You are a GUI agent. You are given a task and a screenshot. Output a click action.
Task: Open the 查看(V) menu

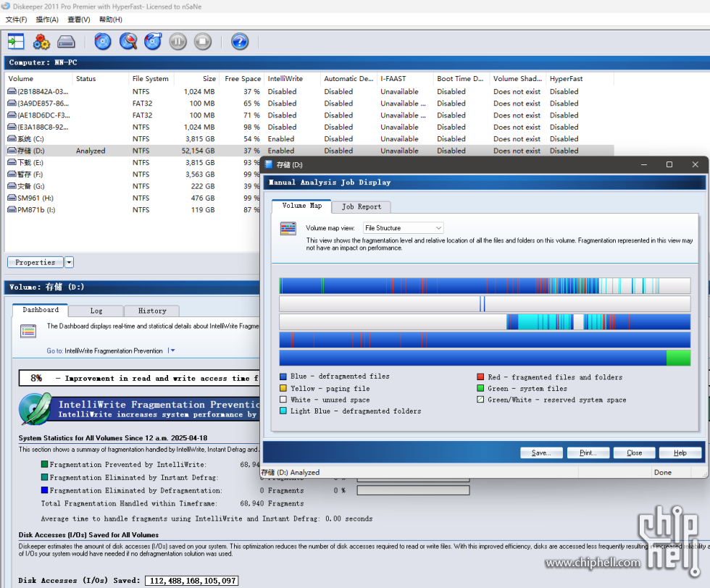(79, 20)
